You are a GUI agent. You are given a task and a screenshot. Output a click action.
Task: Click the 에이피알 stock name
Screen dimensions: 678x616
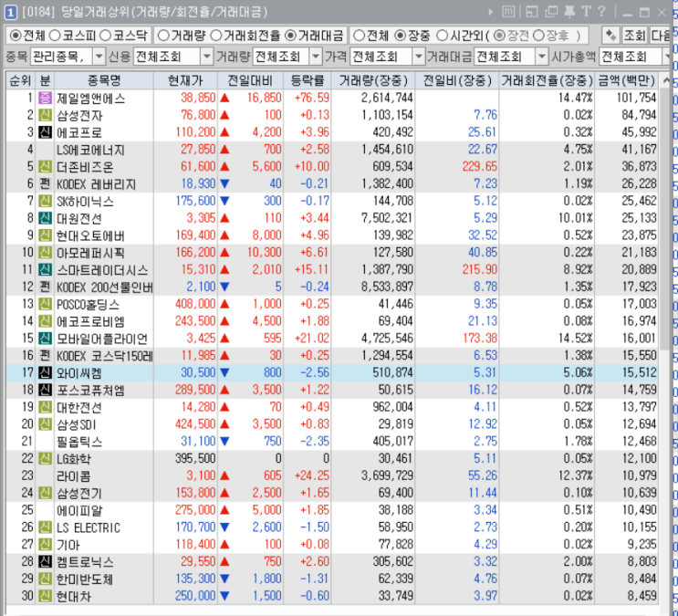point(79,510)
